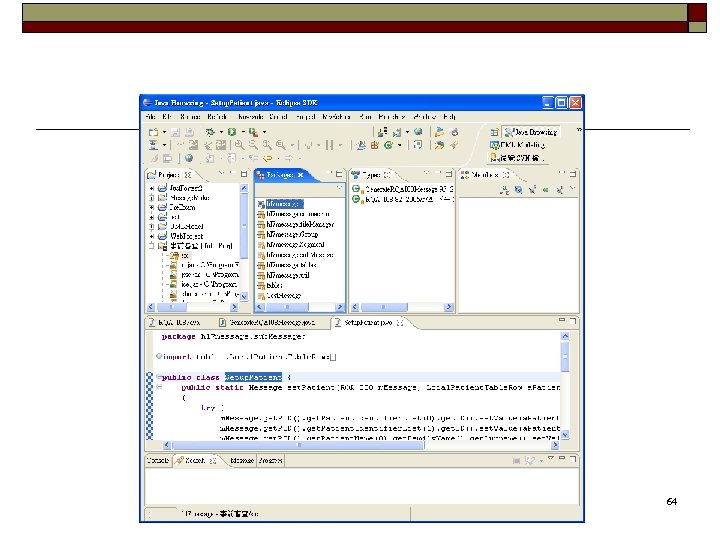Click highlighted SetupPatient class name in editor
This screenshot has height=540, width=720.
pyautogui.click(x=253, y=377)
